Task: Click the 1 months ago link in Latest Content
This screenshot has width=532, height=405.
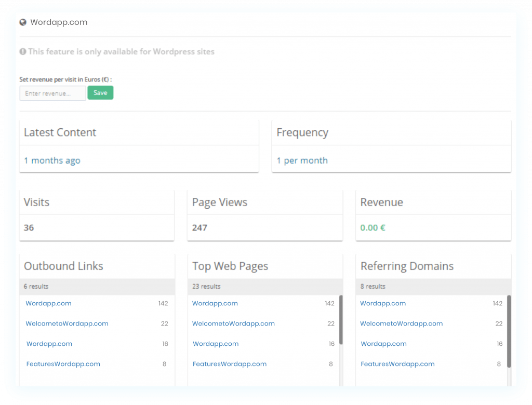Action: pyautogui.click(x=52, y=160)
